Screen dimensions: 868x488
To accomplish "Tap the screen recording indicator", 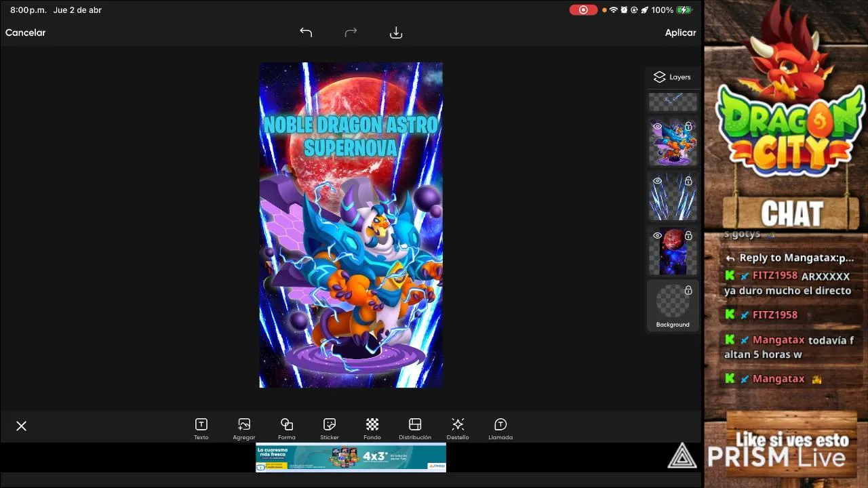I will click(x=583, y=10).
